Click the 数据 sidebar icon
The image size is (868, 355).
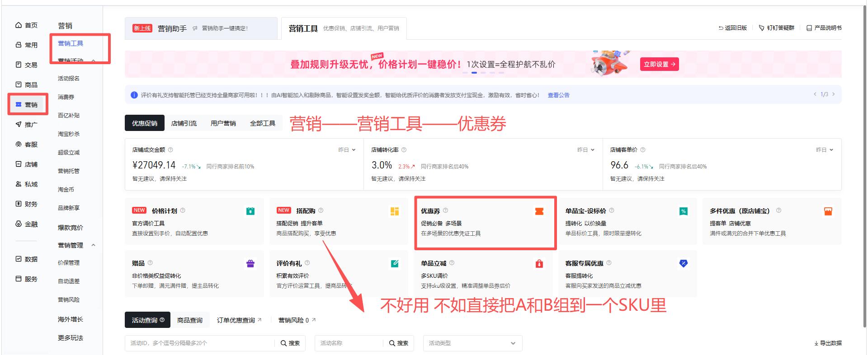[x=19, y=259]
